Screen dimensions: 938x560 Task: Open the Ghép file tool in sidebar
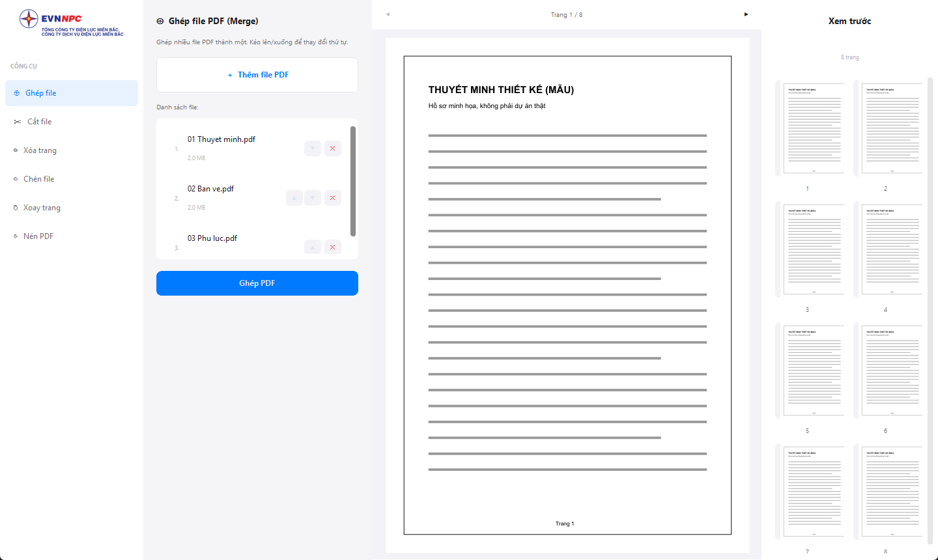pyautogui.click(x=72, y=93)
